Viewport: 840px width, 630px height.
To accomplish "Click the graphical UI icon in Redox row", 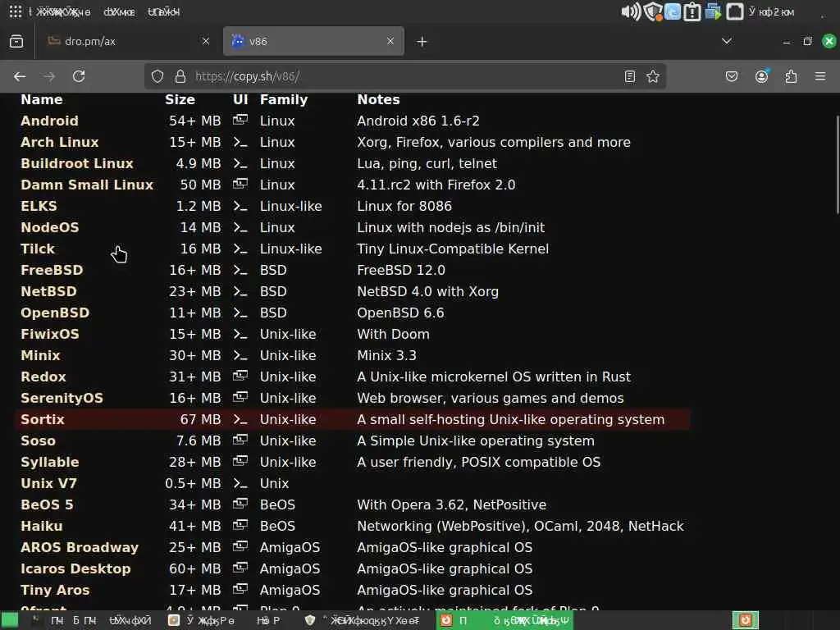I will pyautogui.click(x=240, y=376).
